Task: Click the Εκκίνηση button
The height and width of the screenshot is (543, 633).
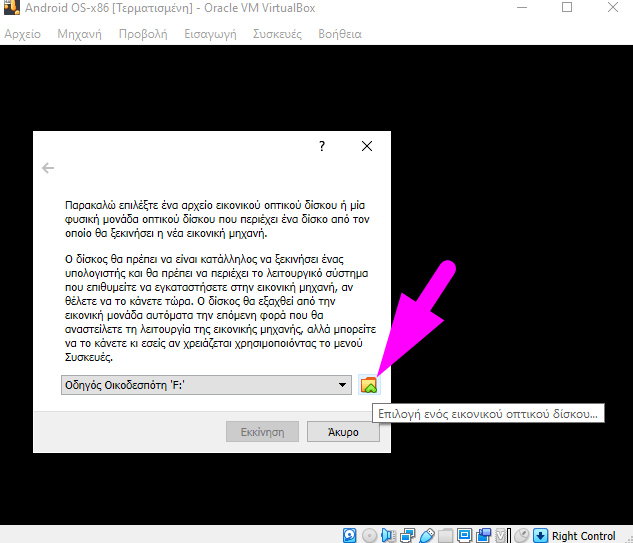Action: [262, 432]
